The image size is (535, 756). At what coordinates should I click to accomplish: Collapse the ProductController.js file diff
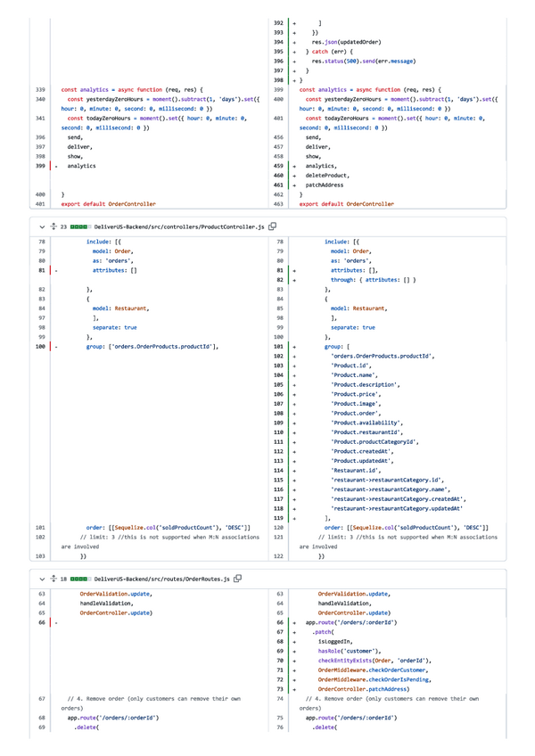[x=41, y=227]
